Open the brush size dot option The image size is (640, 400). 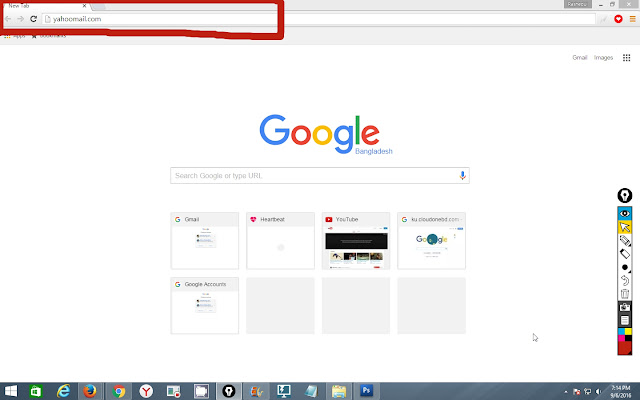coord(624,267)
